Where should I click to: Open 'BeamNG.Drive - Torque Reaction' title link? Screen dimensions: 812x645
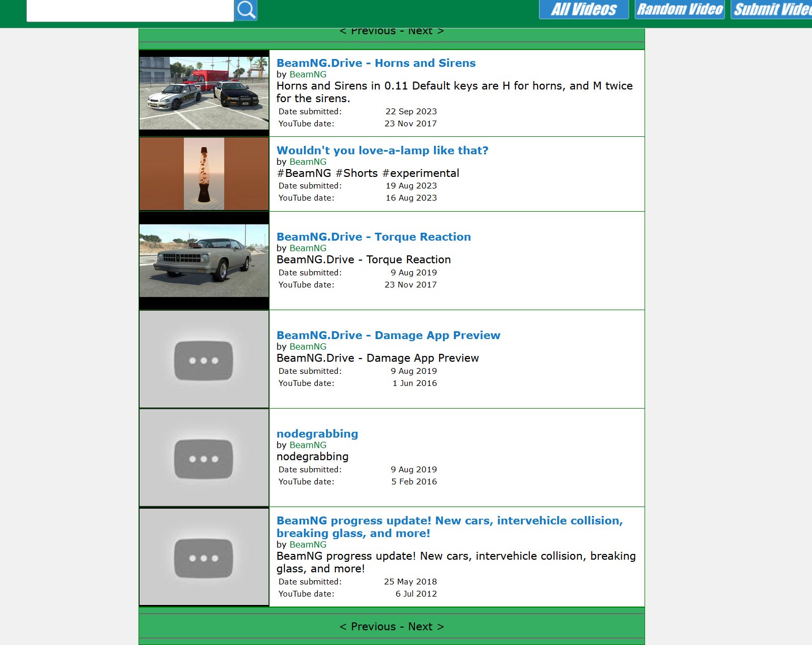pyautogui.click(x=374, y=237)
